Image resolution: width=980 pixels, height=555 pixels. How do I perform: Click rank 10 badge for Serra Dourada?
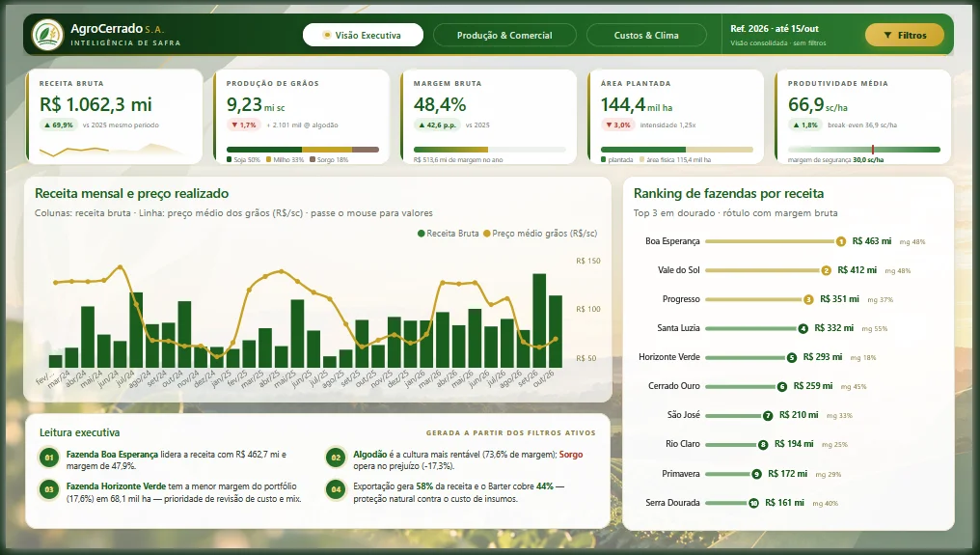tap(753, 503)
